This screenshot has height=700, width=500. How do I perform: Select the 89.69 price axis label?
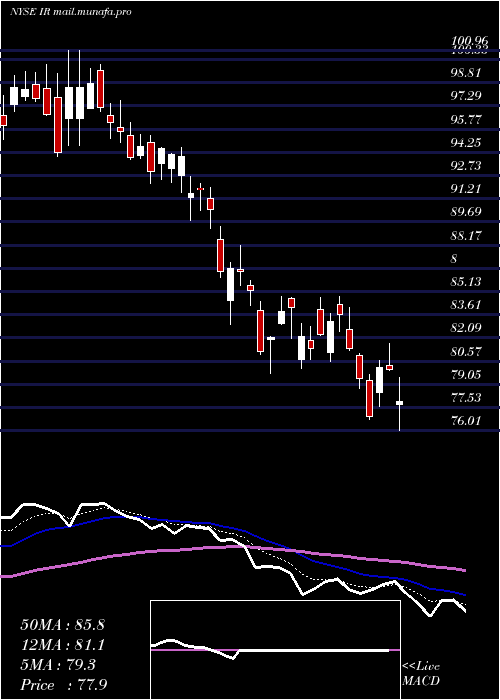[x=466, y=212]
